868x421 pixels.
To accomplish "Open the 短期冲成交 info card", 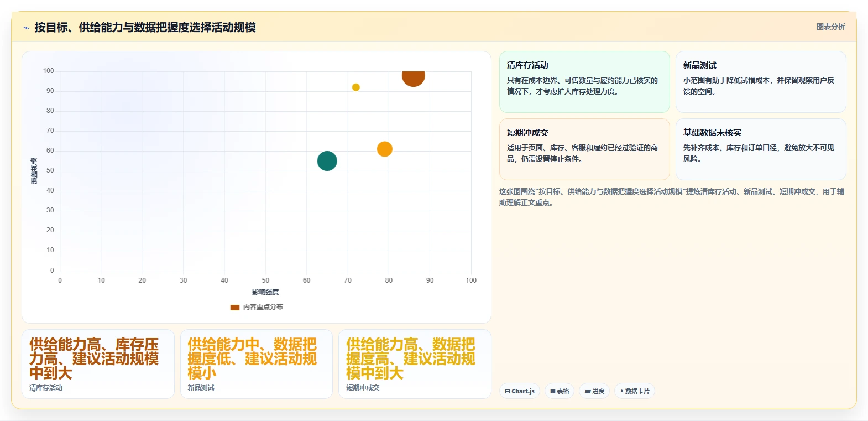I will (584, 149).
